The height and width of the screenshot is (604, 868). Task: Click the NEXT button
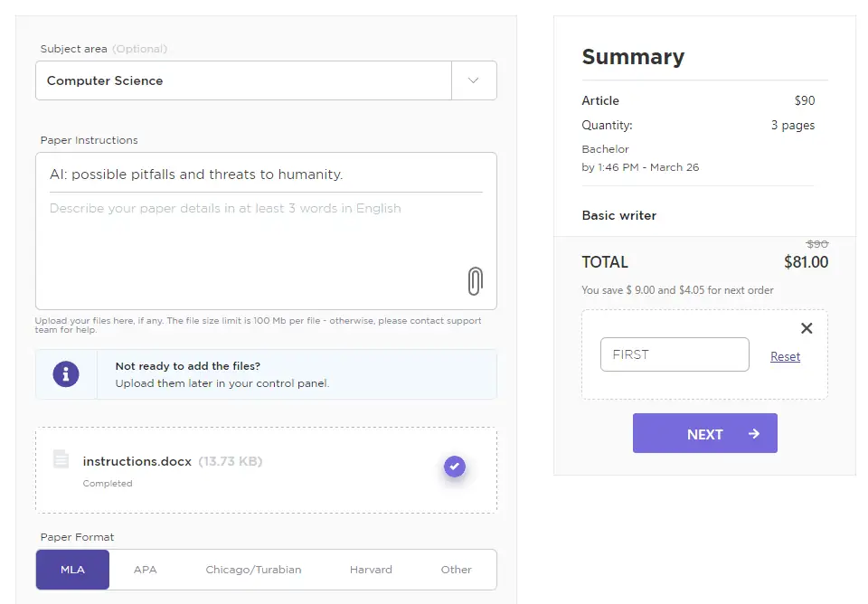click(x=705, y=432)
